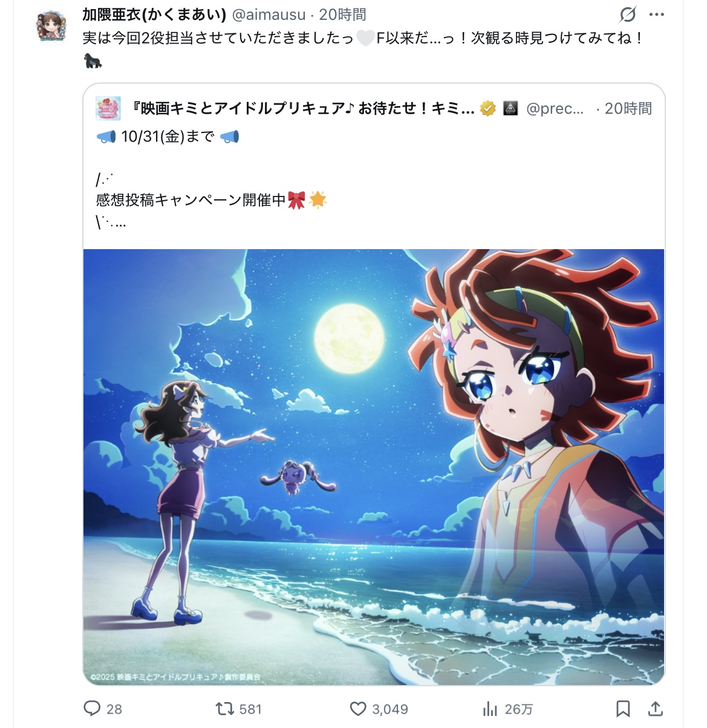
Task: Click quoted account name 映画キミとアイドルプリキュア
Action: [x=303, y=108]
